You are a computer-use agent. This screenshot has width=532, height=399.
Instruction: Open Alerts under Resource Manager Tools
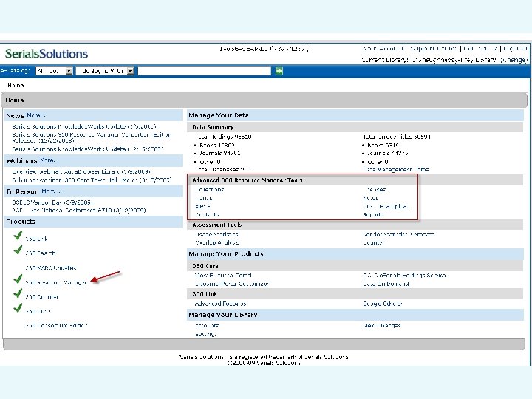tap(202, 206)
